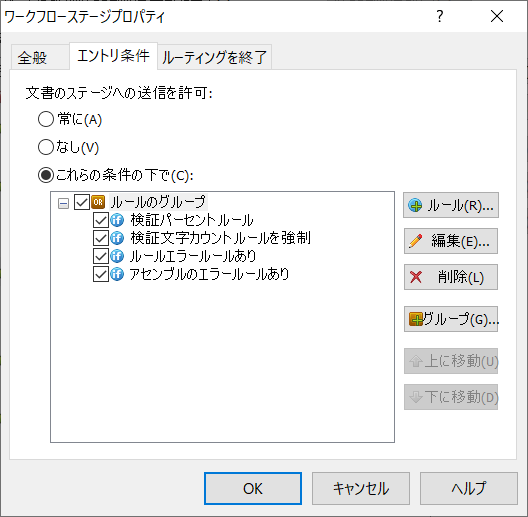The width and height of the screenshot is (528, 517).
Task: Click the 'if' icon beside 検証文字カウントルールを強制
Action: click(117, 238)
